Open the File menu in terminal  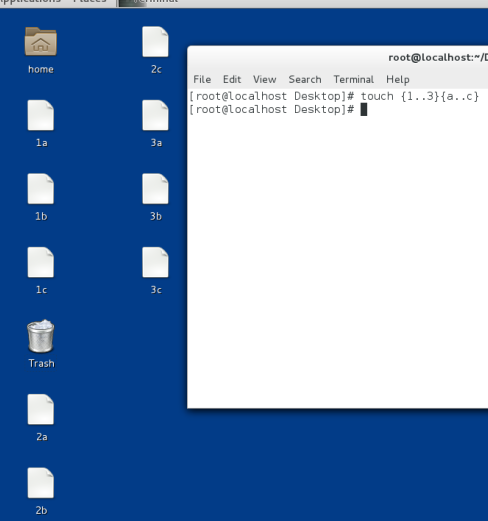[202, 79]
